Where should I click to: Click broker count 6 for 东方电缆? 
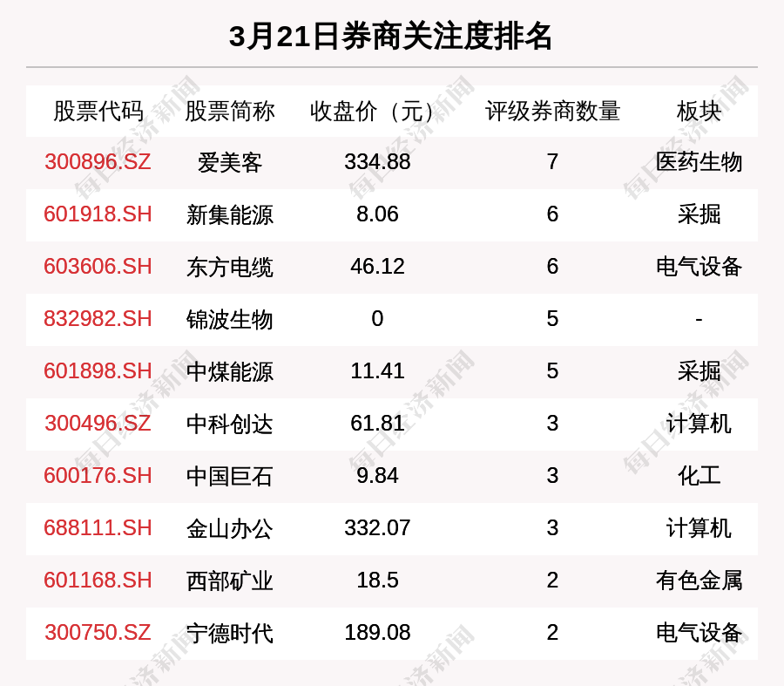pos(552,266)
